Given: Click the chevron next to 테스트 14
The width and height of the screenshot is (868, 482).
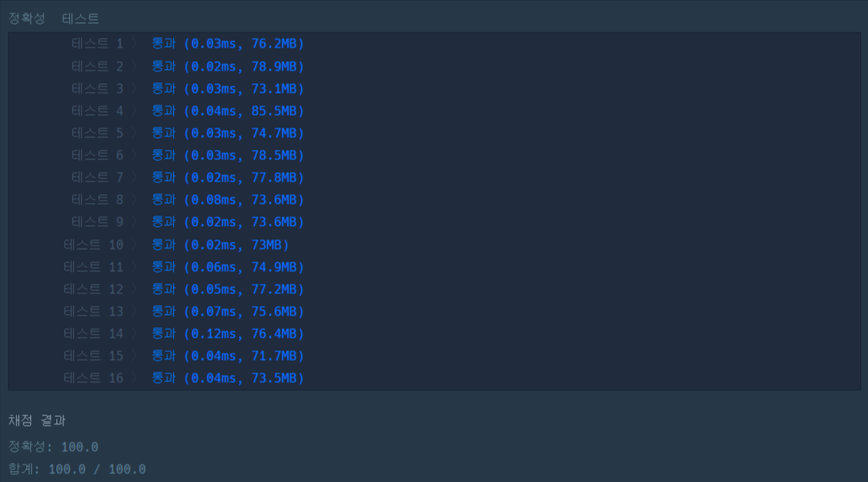Looking at the screenshot, I should click(x=135, y=334).
